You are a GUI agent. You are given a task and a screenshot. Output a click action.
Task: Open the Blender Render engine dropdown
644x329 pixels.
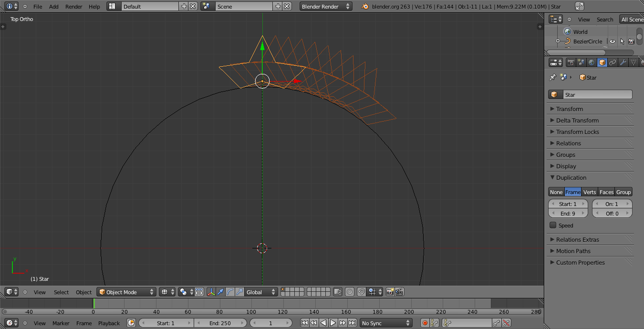point(326,6)
